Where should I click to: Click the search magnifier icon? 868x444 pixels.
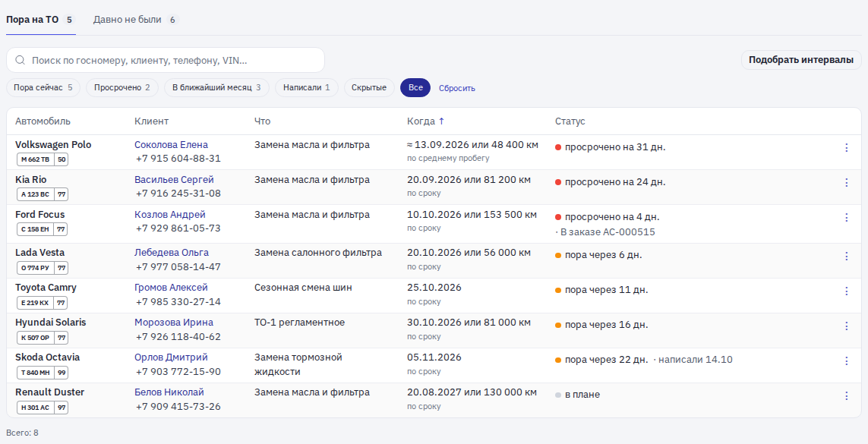(x=21, y=60)
